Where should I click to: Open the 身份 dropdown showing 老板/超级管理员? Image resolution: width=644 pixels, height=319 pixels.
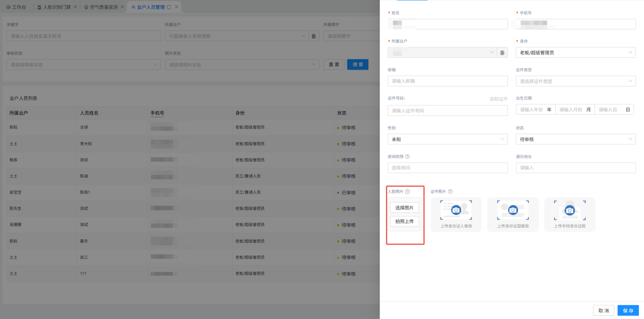tap(575, 52)
